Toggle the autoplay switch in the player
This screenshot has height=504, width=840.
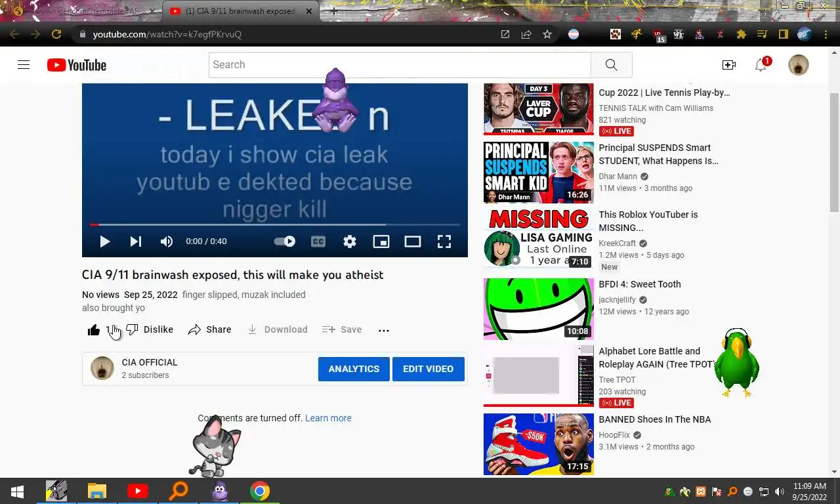pos(285,241)
